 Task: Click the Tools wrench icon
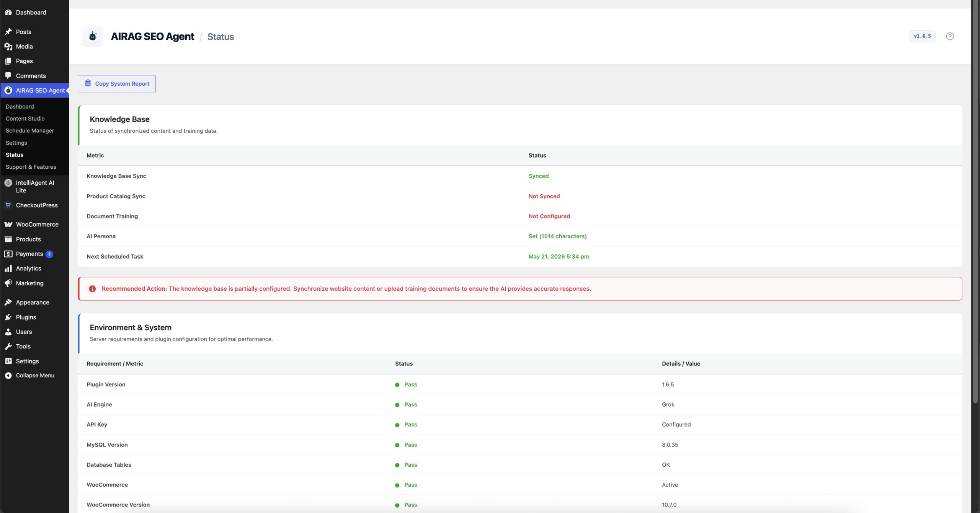coord(8,347)
